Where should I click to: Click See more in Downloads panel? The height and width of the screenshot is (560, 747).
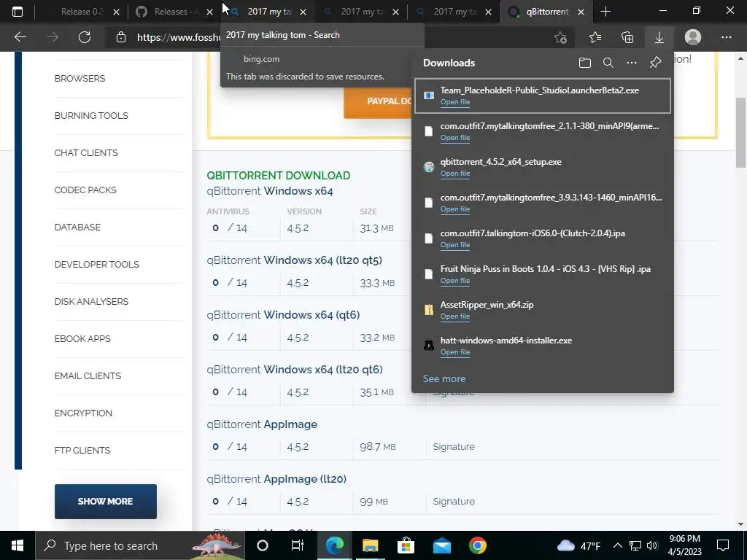click(x=444, y=378)
